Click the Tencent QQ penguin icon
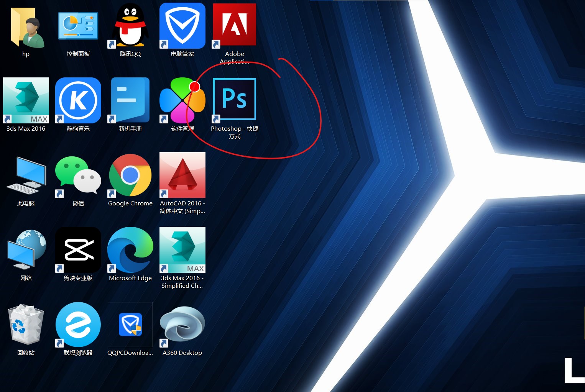This screenshot has height=392, width=585. coord(130,26)
